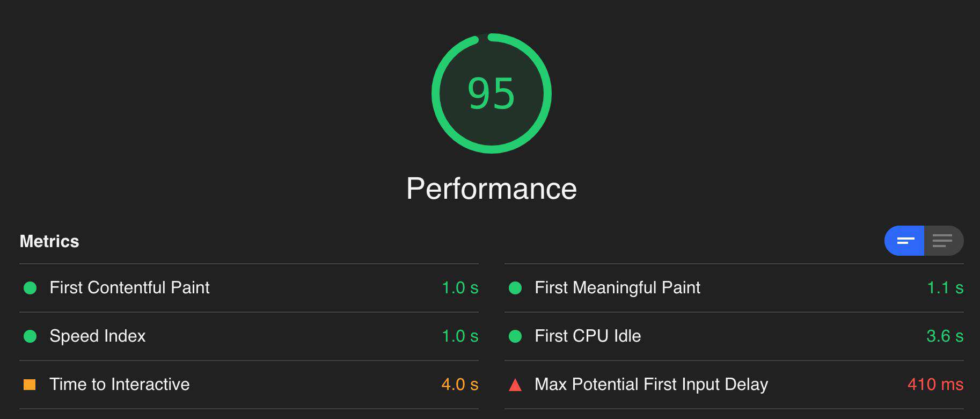
Task: Click the green First Contentful Paint status dot
Action: coord(30,288)
